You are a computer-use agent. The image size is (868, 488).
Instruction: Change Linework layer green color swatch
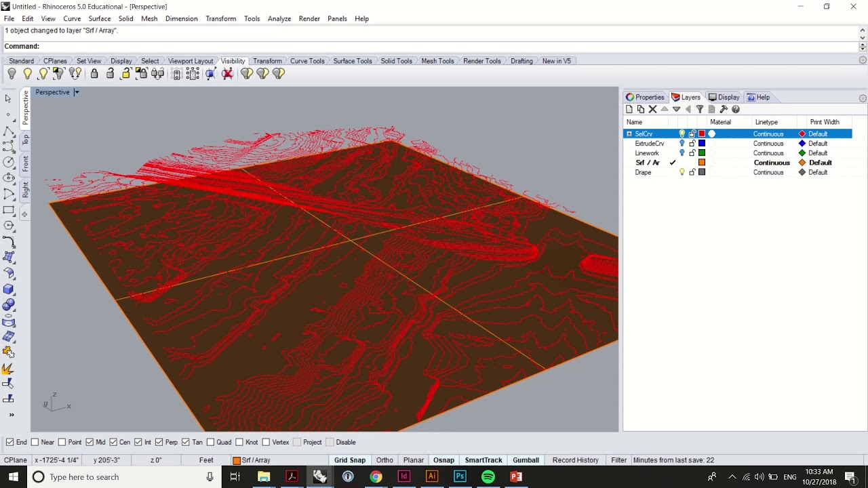click(702, 153)
